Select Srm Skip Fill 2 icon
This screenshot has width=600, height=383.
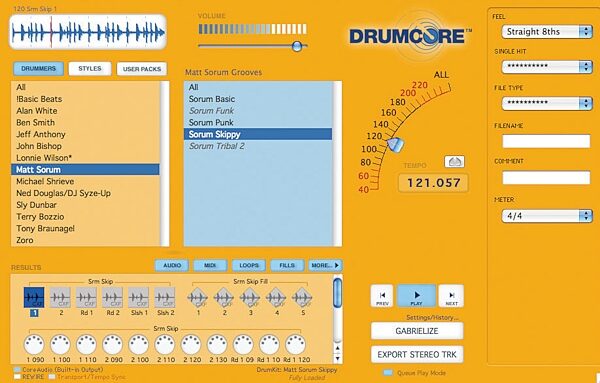click(224, 297)
